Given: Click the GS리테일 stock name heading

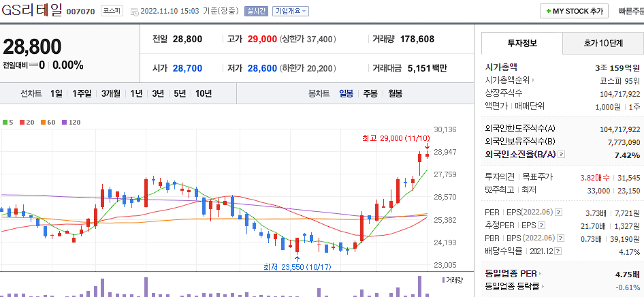Looking at the screenshot, I should pyautogui.click(x=31, y=11).
